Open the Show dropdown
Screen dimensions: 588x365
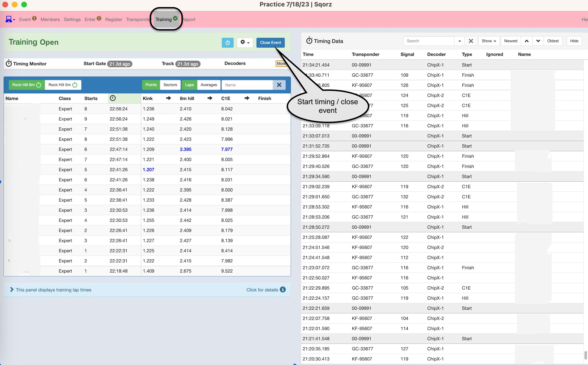coord(489,41)
